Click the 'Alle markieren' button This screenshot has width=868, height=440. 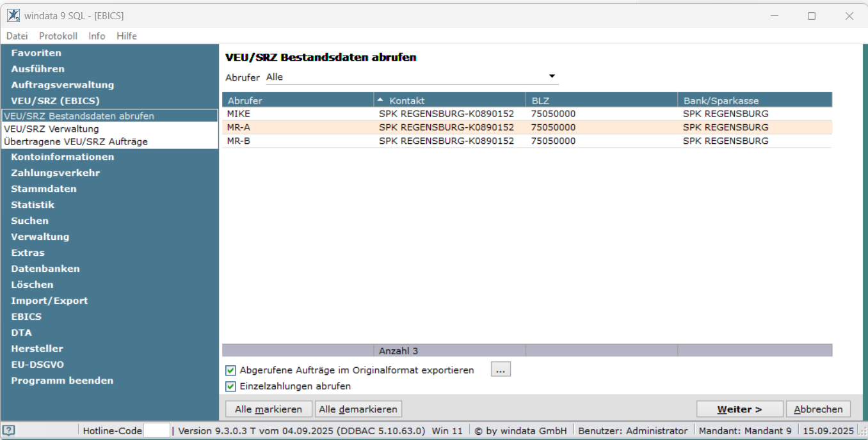[x=269, y=409]
